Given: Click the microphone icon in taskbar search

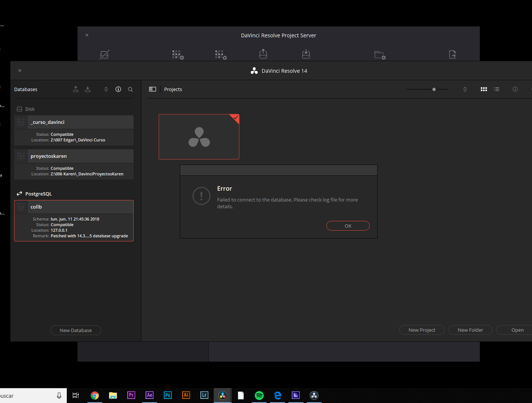Looking at the screenshot, I should 59,396.
